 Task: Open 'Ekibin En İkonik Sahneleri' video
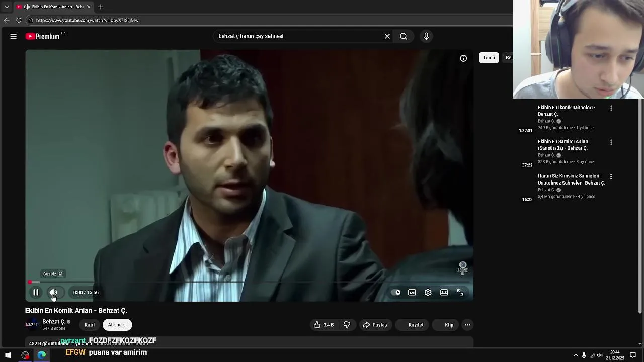point(567,111)
